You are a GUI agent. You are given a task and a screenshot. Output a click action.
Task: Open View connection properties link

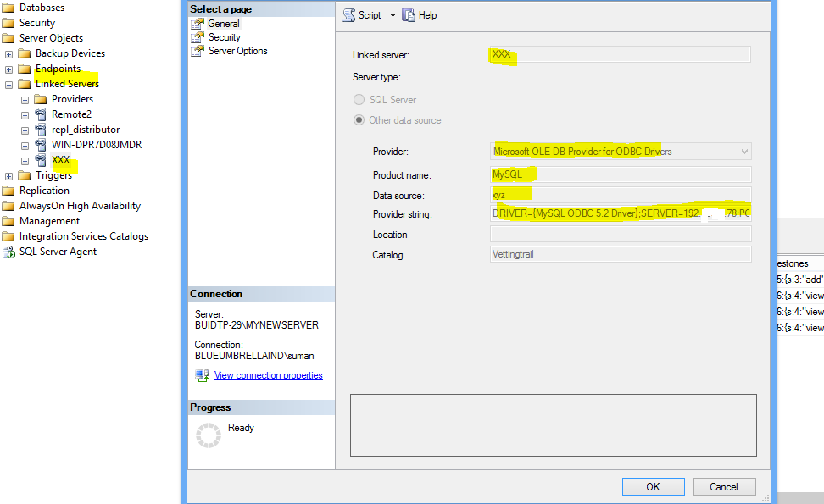pos(268,375)
